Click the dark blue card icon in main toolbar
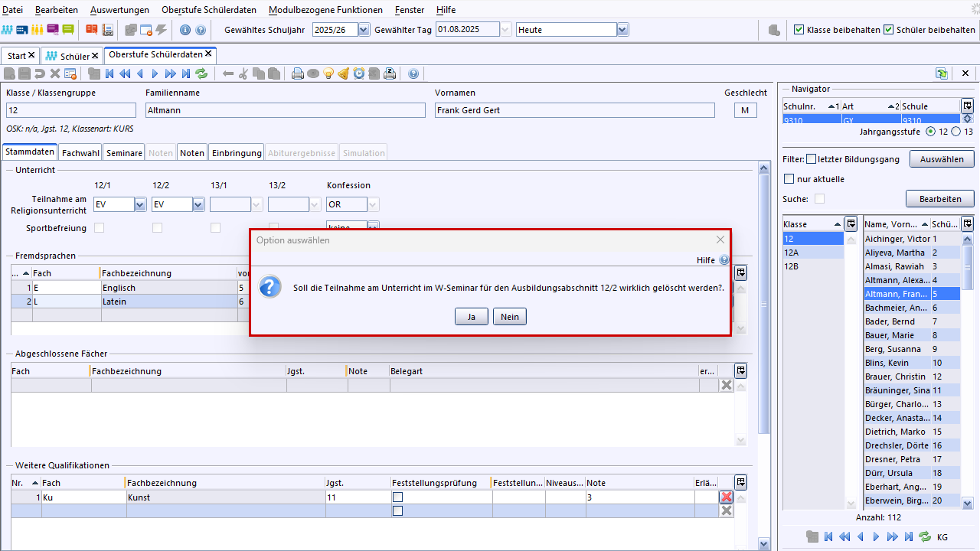Viewport: 980px width, 551px height. tap(22, 30)
